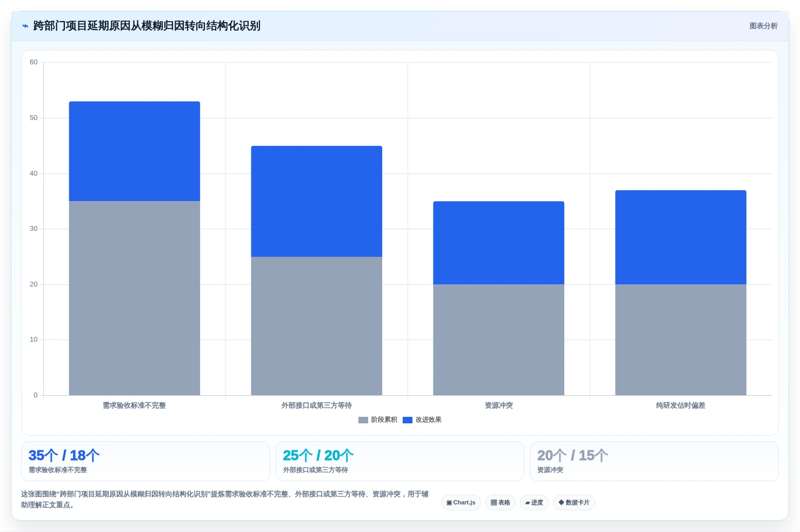800x532 pixels.
Task: Click the 需求验收标准不完整 caption in the first card
Action: (58, 470)
